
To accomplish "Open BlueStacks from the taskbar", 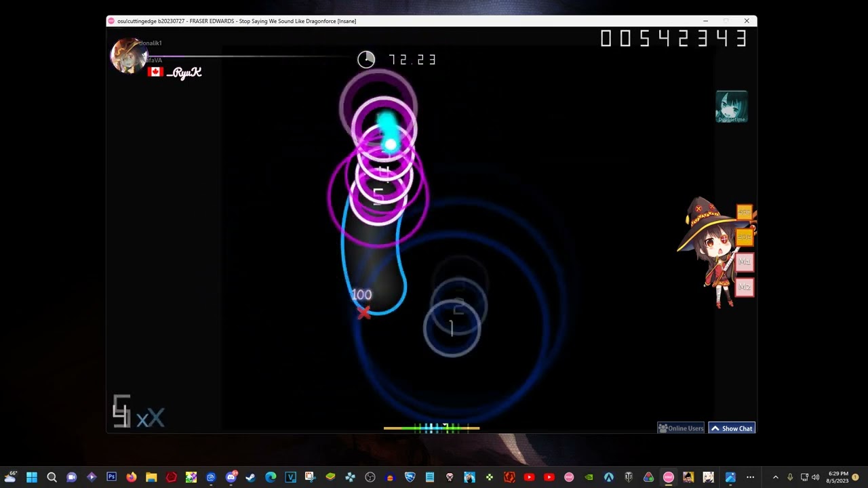I will (330, 477).
